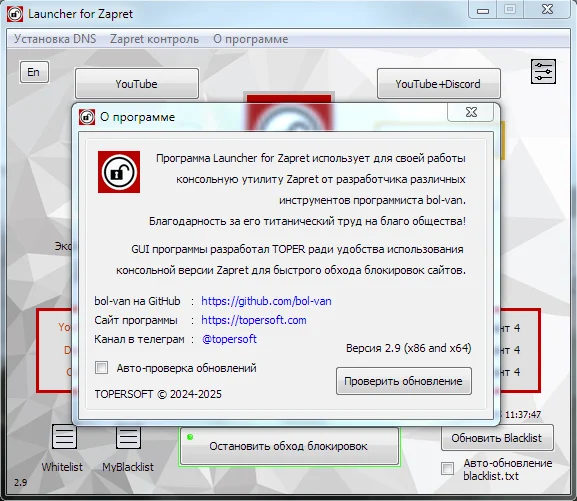
Task: Click the Launcher for Zapret title bar icon
Action: pyautogui.click(x=15, y=14)
